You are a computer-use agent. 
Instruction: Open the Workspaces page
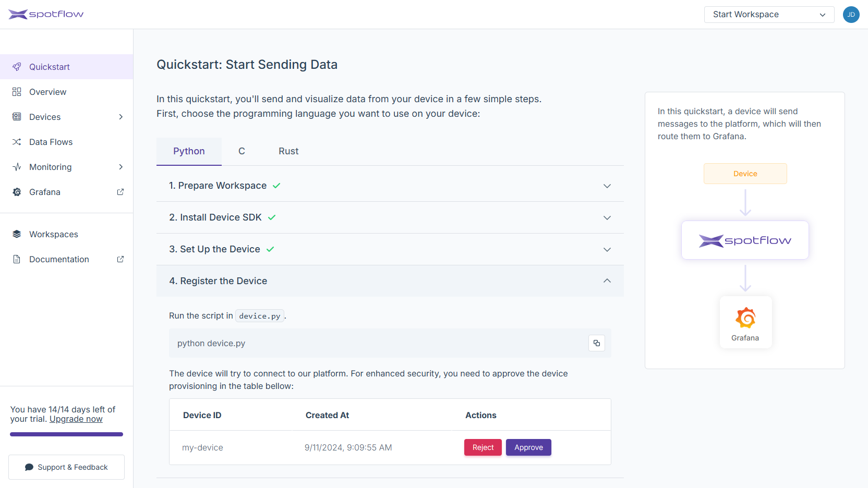click(x=67, y=234)
